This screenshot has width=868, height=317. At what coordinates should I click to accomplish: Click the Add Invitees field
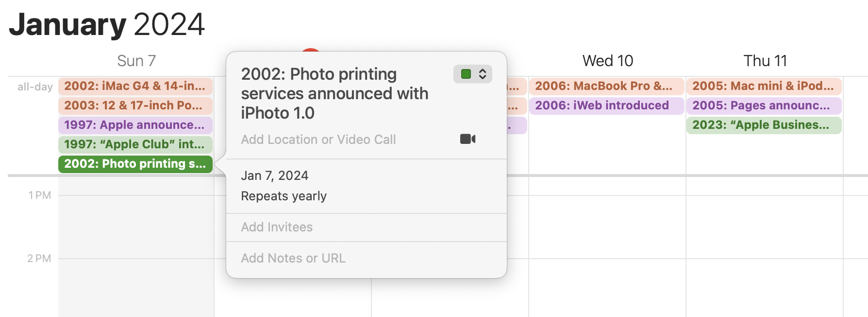coord(277,227)
